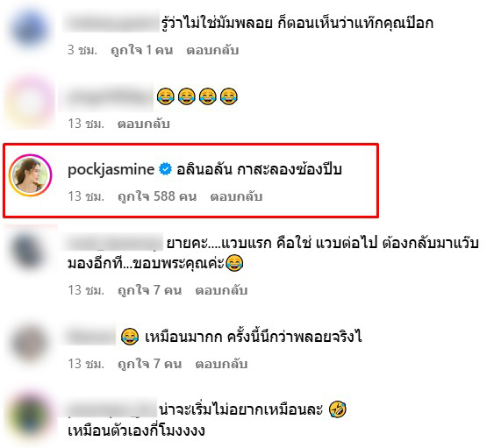Open pockjasmine's profile picture
This screenshot has width=494, height=448.
click(x=30, y=175)
